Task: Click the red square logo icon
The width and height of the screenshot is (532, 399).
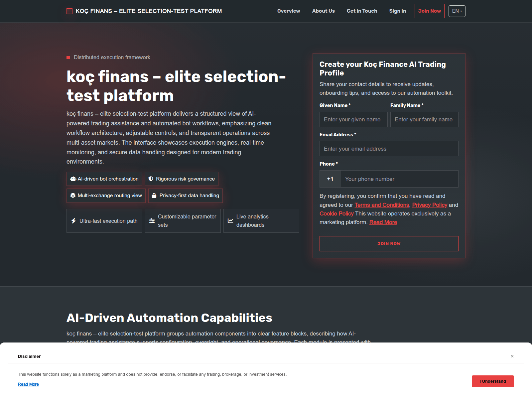Action: [x=69, y=11]
